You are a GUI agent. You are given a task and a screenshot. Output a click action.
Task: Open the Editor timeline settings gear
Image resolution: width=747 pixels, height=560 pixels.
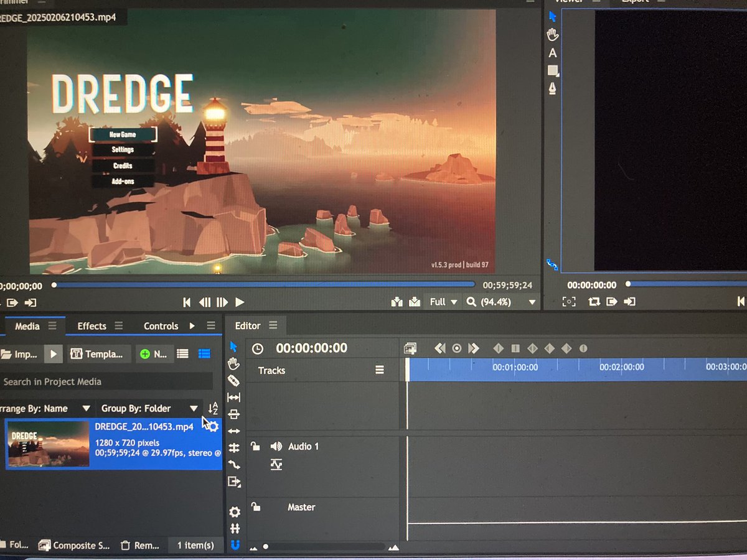(235, 512)
